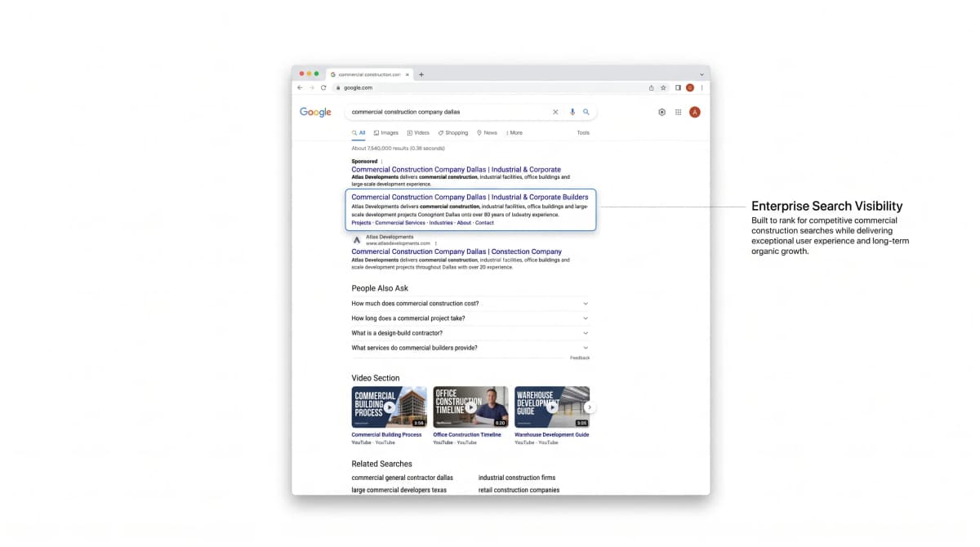Expand 'What is a design-build contractor?'
980x547 pixels.
tap(470, 333)
